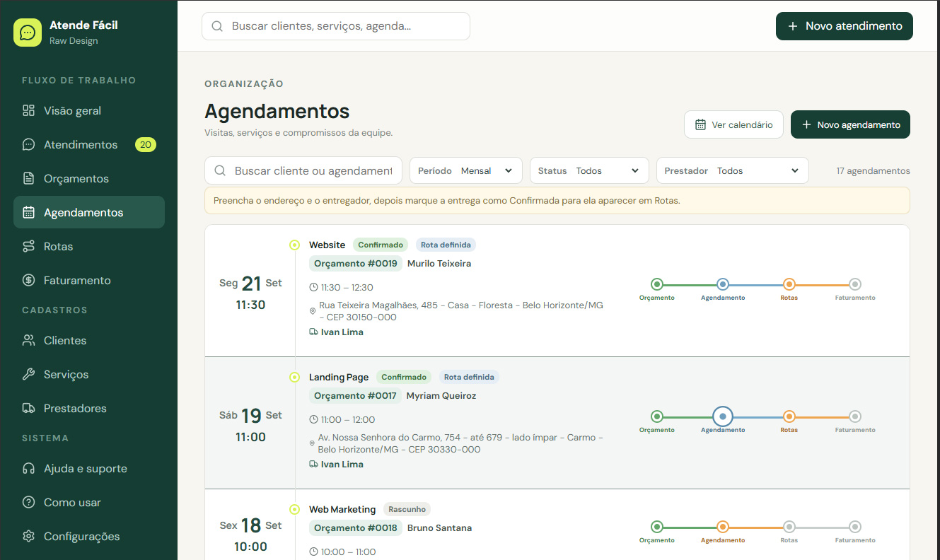Focus the top search for clientes, serviços, agenda

coord(336,26)
